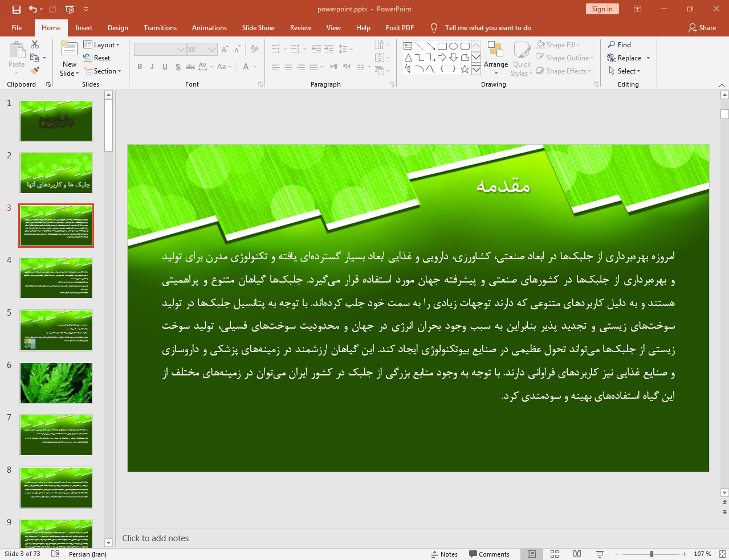The width and height of the screenshot is (729, 560).
Task: Click the Sign in button
Action: (x=602, y=9)
